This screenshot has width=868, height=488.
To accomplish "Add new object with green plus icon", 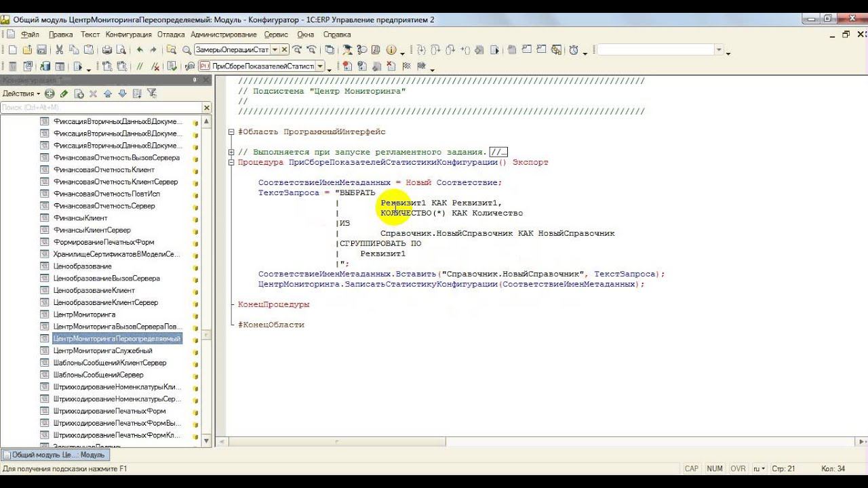I will pyautogui.click(x=50, y=94).
